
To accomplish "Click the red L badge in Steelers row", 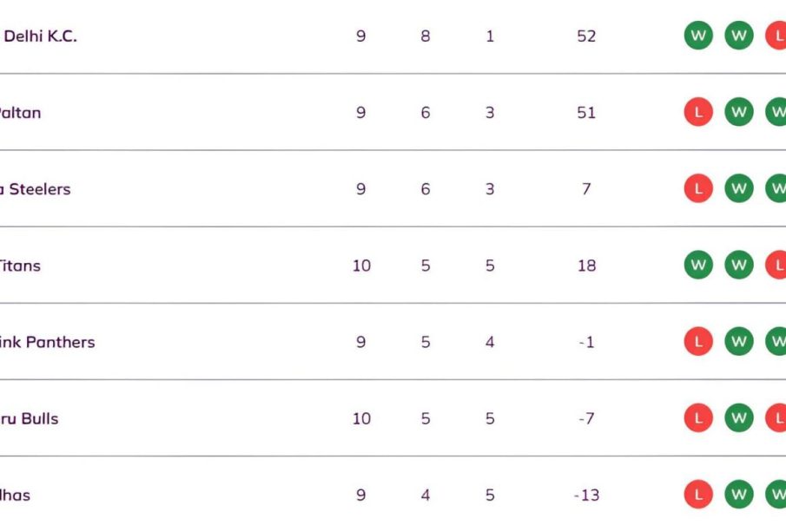I will coord(697,189).
